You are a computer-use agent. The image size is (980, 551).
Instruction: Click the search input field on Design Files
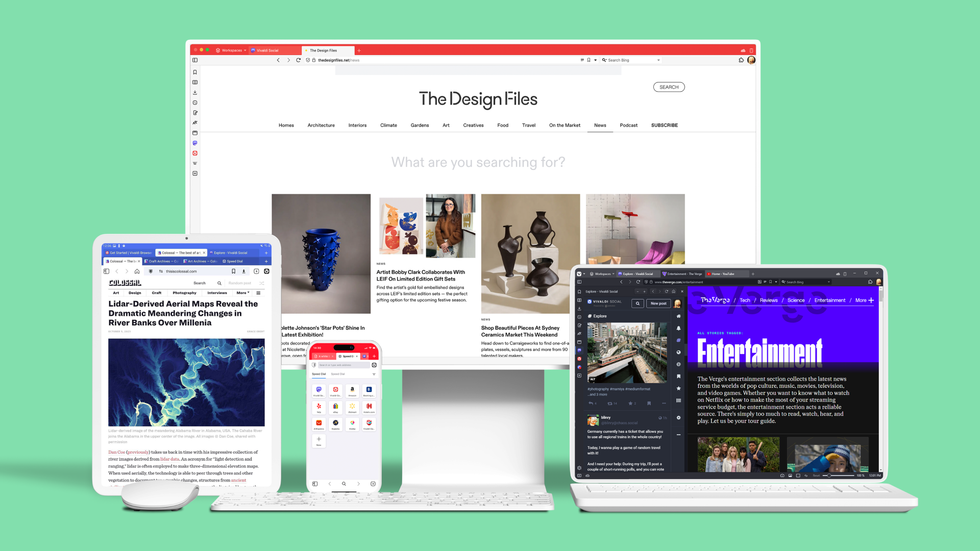478,161
